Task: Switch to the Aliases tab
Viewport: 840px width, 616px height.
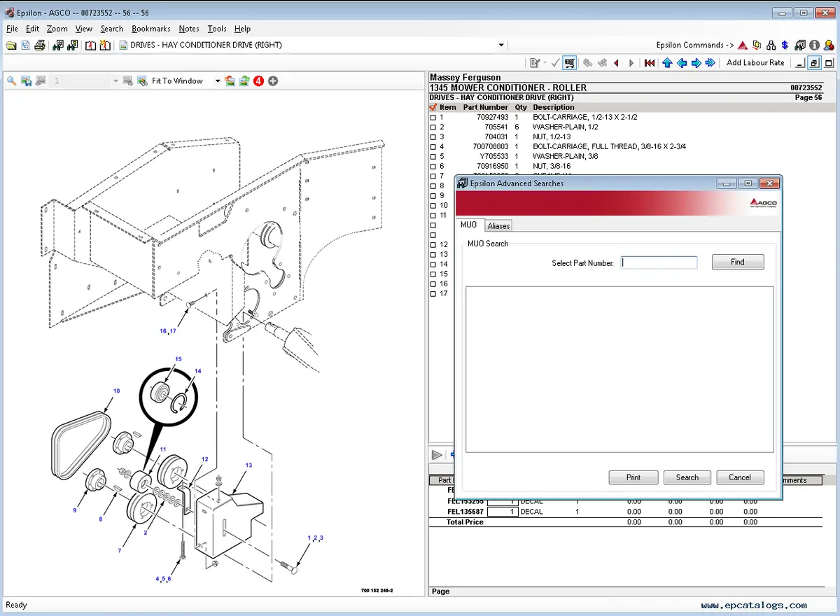Action: click(498, 226)
